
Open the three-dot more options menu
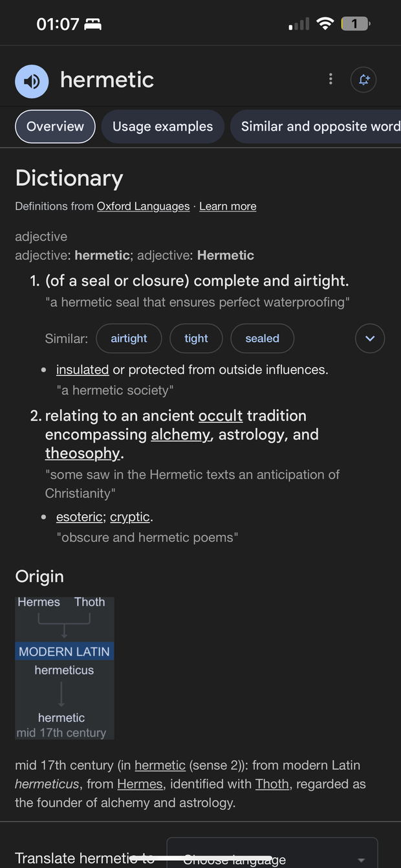[331, 79]
